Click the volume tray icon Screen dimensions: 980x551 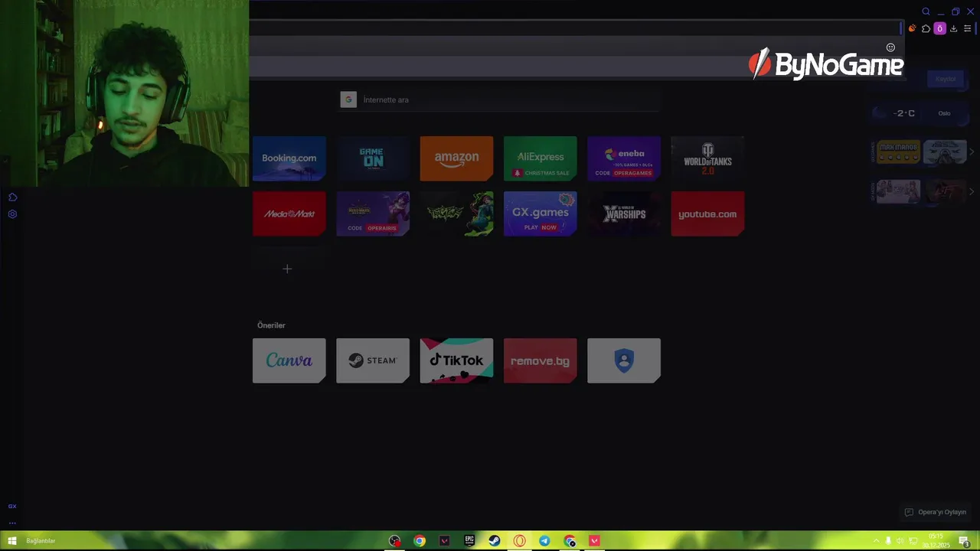[x=900, y=541]
